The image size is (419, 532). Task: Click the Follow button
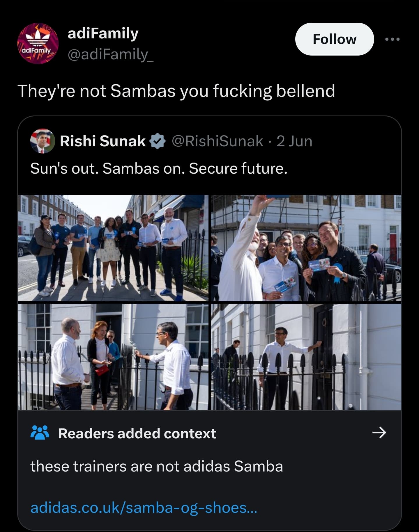coord(334,39)
